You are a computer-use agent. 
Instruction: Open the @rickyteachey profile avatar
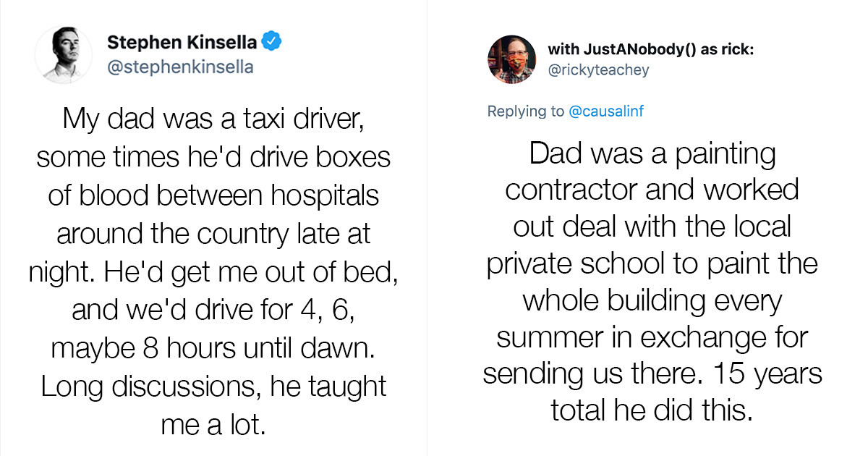coord(512,59)
